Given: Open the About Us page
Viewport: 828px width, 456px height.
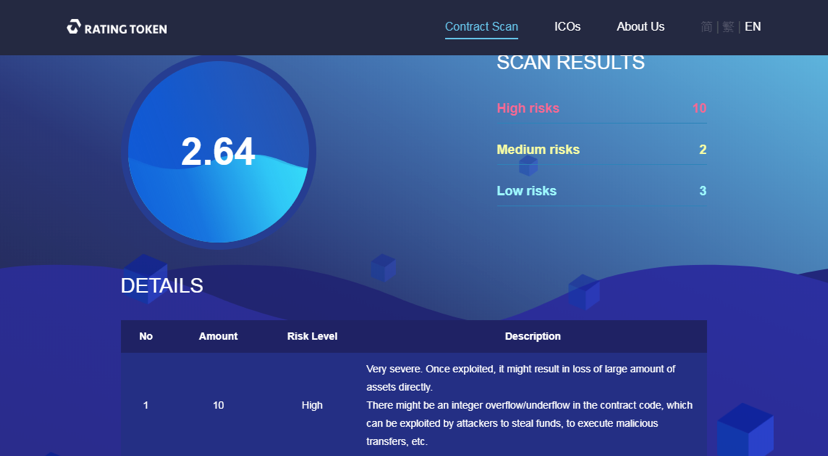Looking at the screenshot, I should (x=640, y=26).
